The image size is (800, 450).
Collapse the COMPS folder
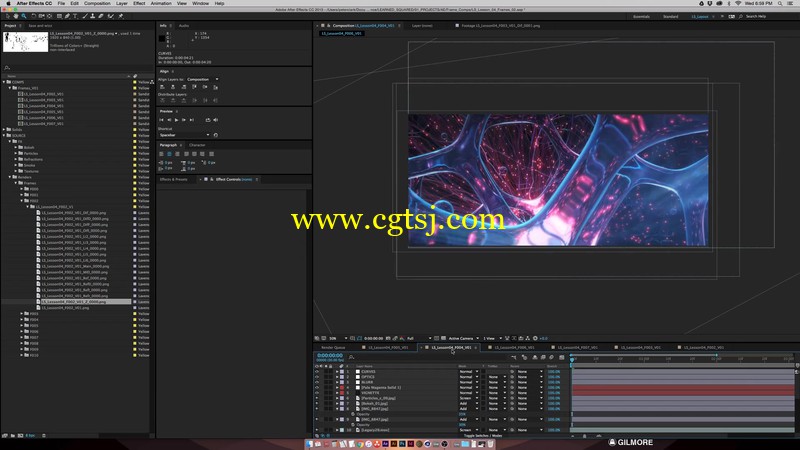(4, 82)
